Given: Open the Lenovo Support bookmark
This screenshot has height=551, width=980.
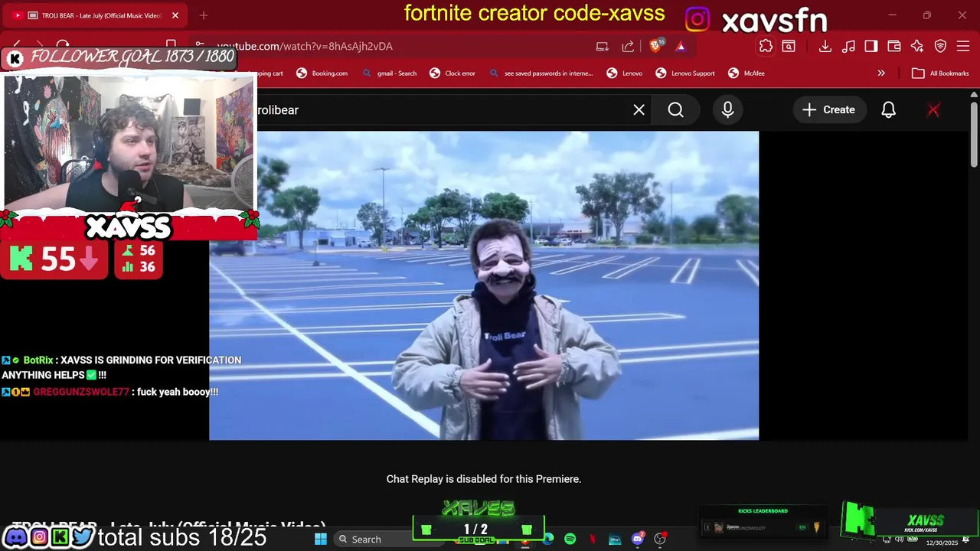Looking at the screenshot, I should [684, 73].
